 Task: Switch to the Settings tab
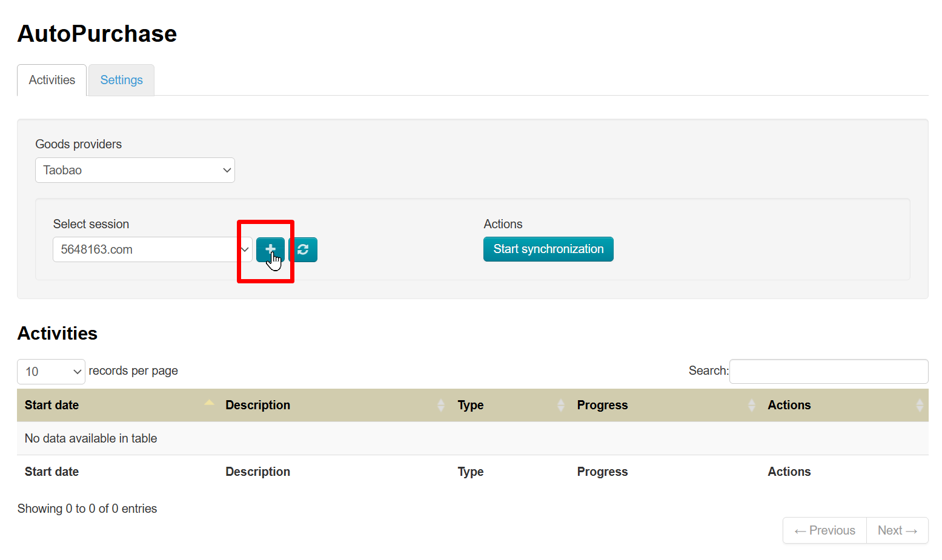click(121, 80)
